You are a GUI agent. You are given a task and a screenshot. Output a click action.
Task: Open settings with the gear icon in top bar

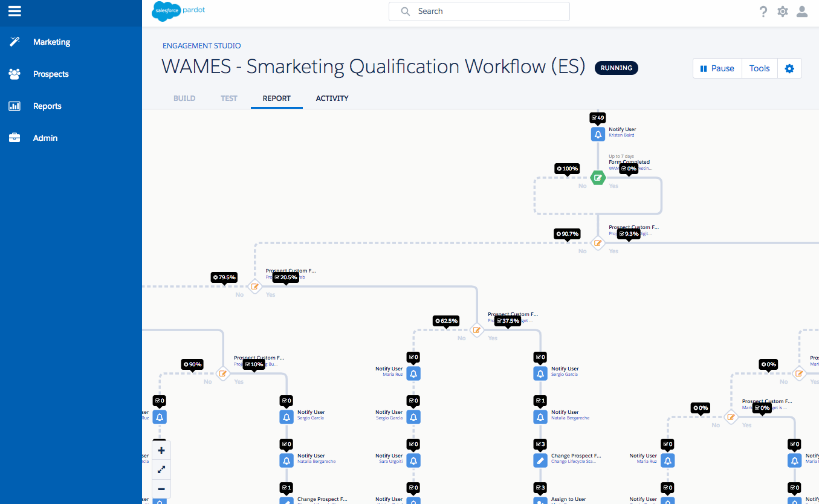pyautogui.click(x=782, y=11)
